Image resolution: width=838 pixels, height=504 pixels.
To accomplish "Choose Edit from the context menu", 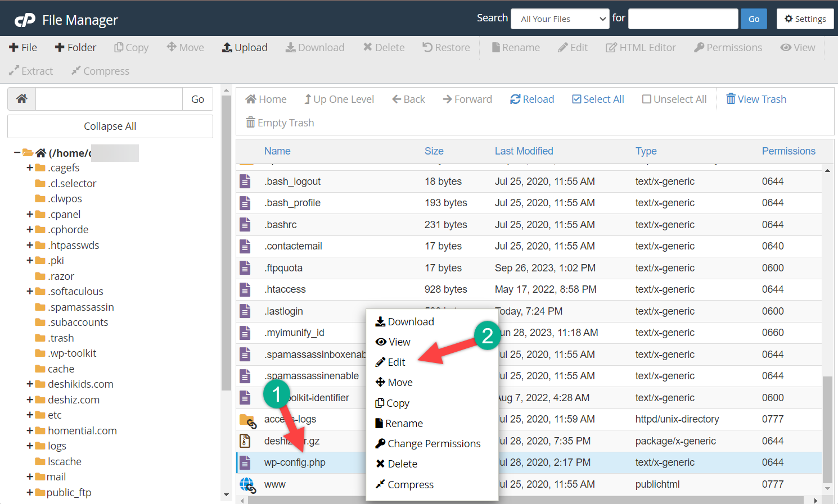I will coord(396,362).
